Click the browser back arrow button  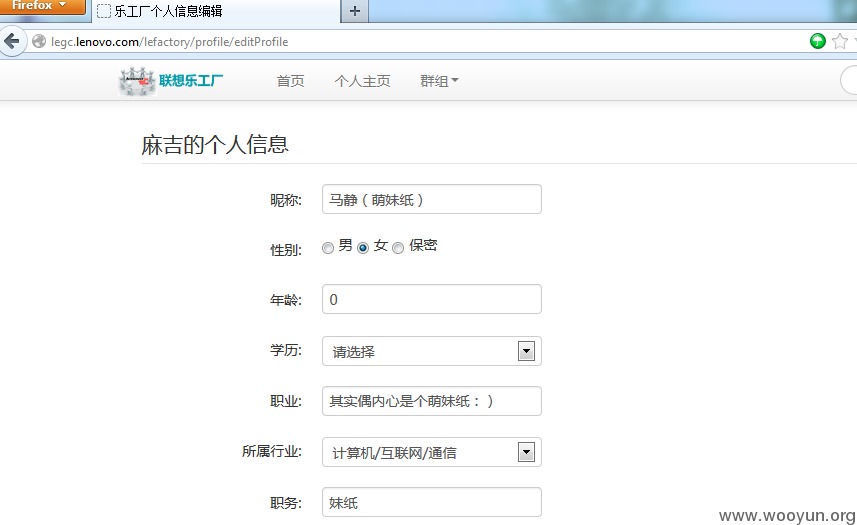point(12,42)
